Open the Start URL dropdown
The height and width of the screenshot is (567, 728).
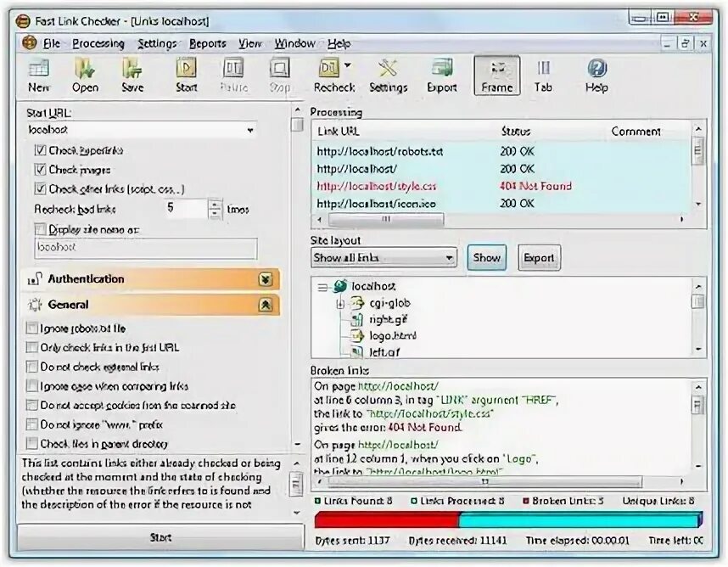coord(250,130)
